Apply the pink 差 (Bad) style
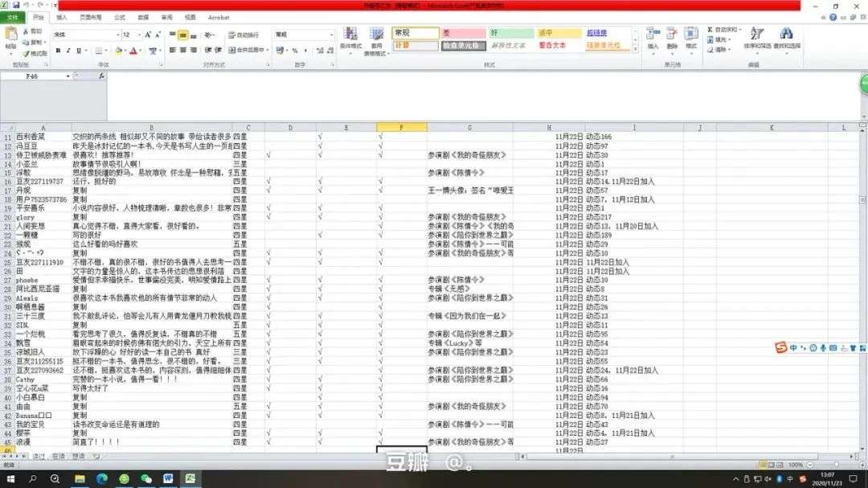 464,33
